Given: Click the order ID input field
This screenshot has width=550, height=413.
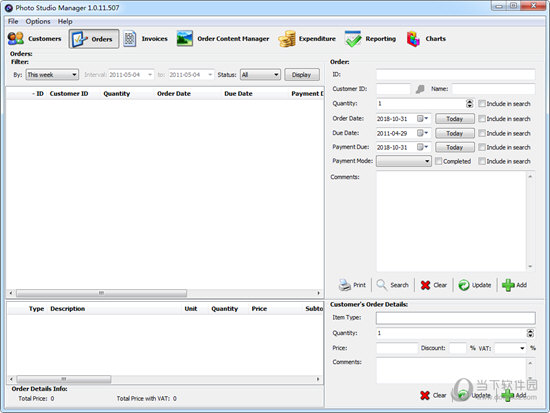Looking at the screenshot, I should click(x=456, y=74).
